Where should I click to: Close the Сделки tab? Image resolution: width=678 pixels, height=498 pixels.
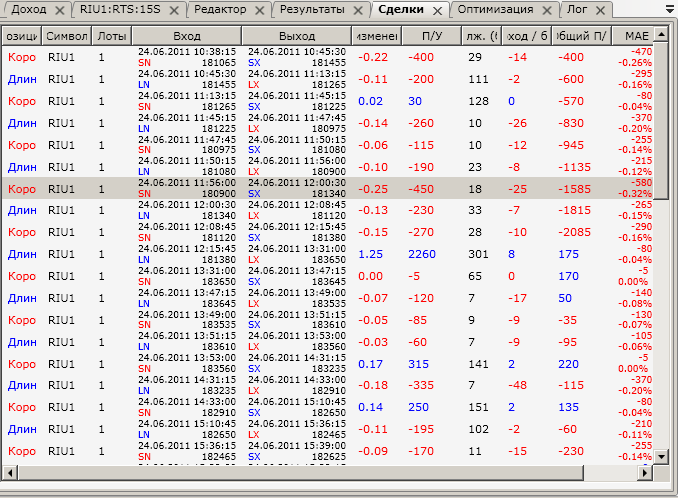pos(436,10)
